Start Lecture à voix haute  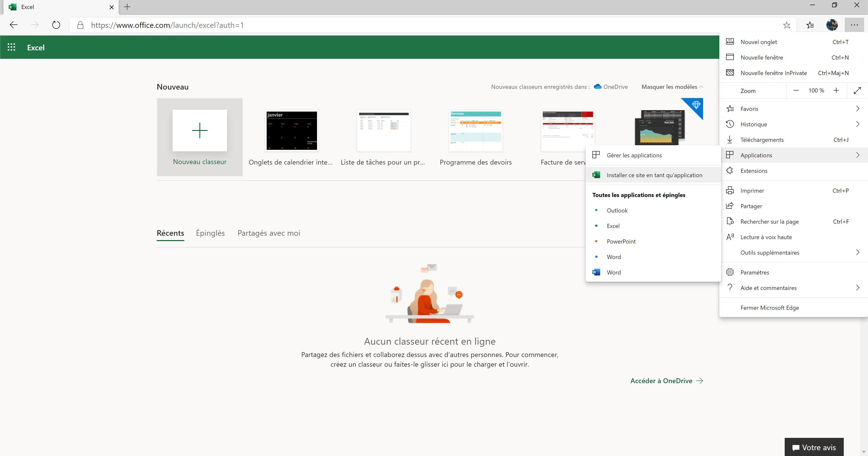tap(794, 237)
